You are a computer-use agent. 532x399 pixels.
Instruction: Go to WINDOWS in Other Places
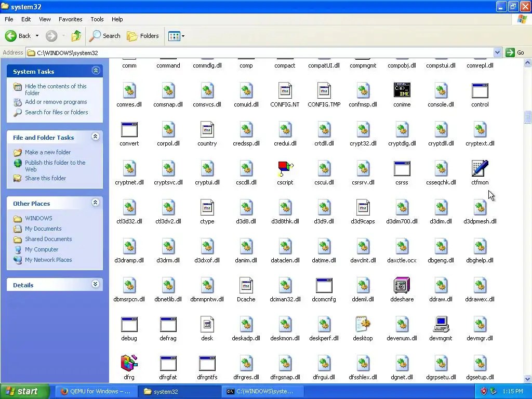coord(38,218)
